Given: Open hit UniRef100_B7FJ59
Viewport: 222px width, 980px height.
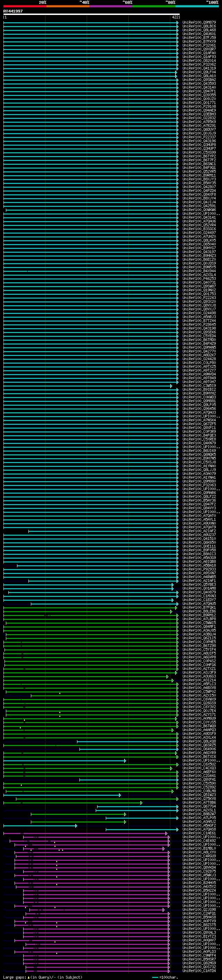Looking at the screenshot, I should (x=199, y=38).
